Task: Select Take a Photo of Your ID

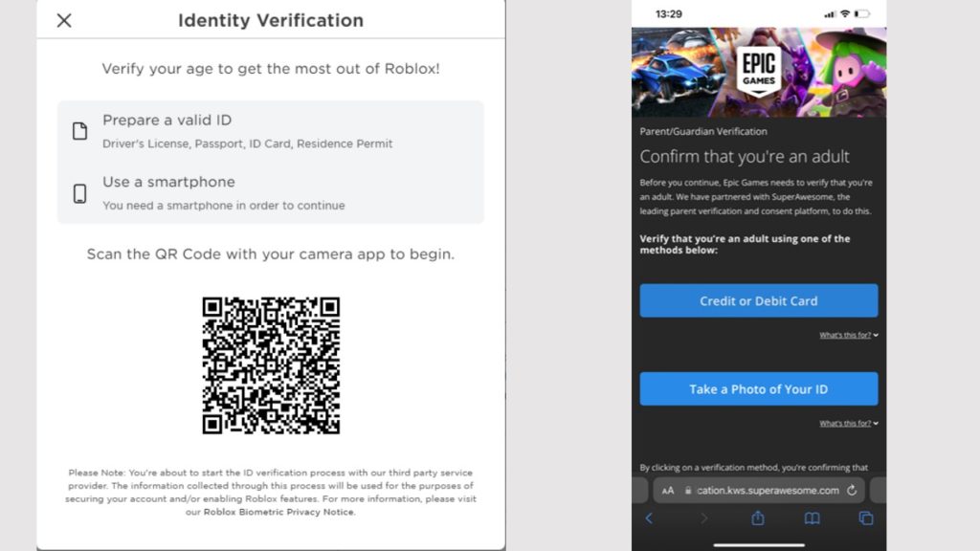Action: (x=759, y=388)
